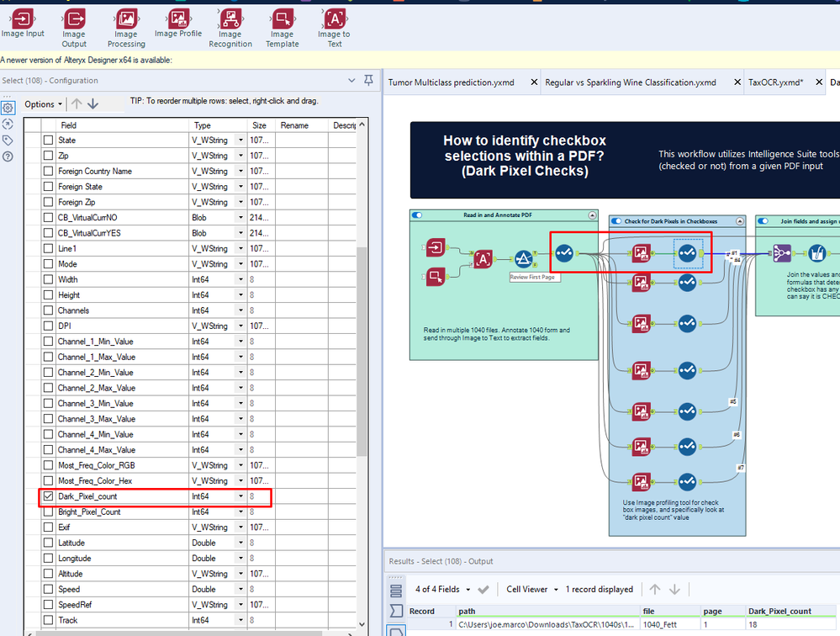Click the path results column header
Image resolution: width=840 pixels, height=636 pixels.
point(549,611)
